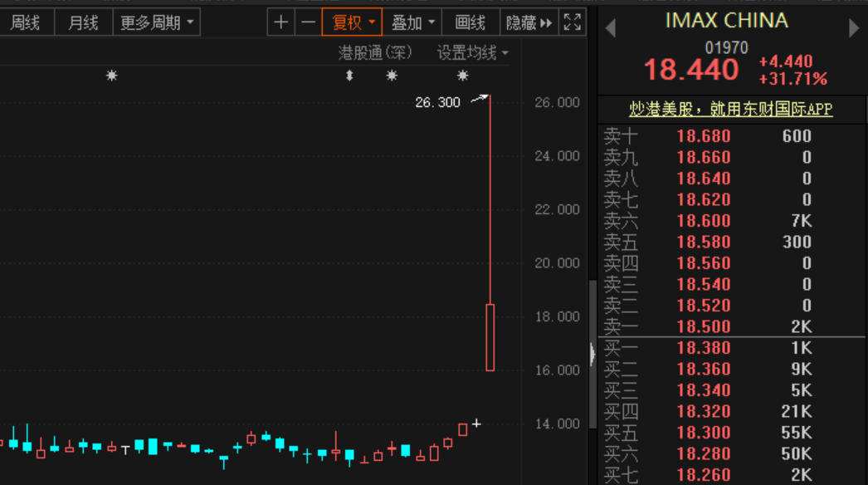Collapse side panel with divider arrow
The width and height of the screenshot is (868, 485).
pos(592,354)
